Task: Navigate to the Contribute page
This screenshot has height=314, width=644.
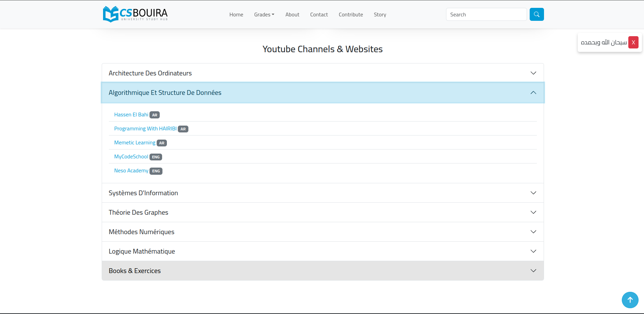Action: [x=350, y=15]
